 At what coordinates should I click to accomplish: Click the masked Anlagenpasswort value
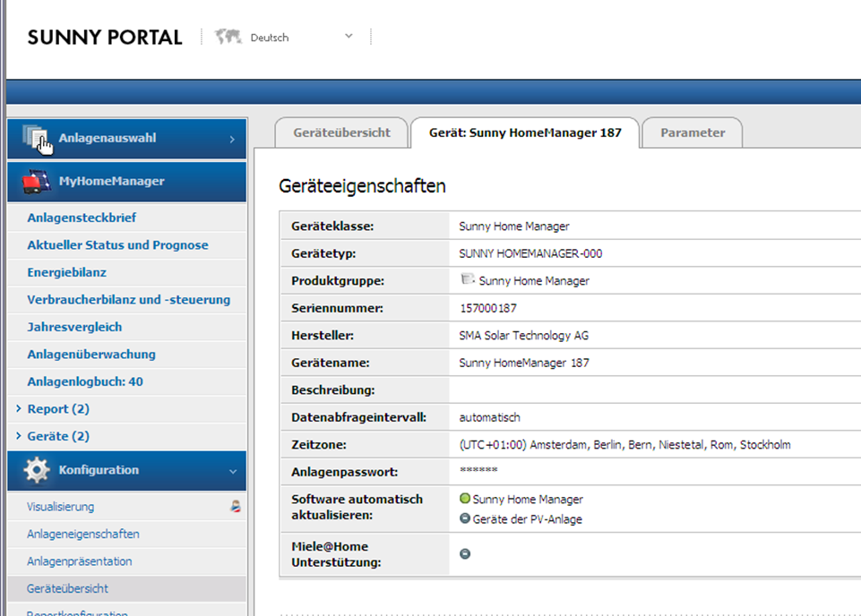coord(478,470)
